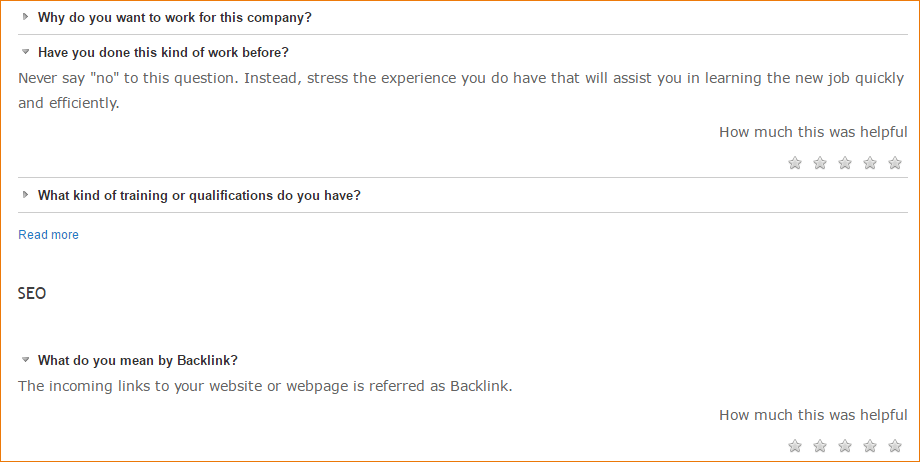Collapse triangle beside 'What do you mean by Backlink?'
This screenshot has height=462, width=920.
click(26, 360)
